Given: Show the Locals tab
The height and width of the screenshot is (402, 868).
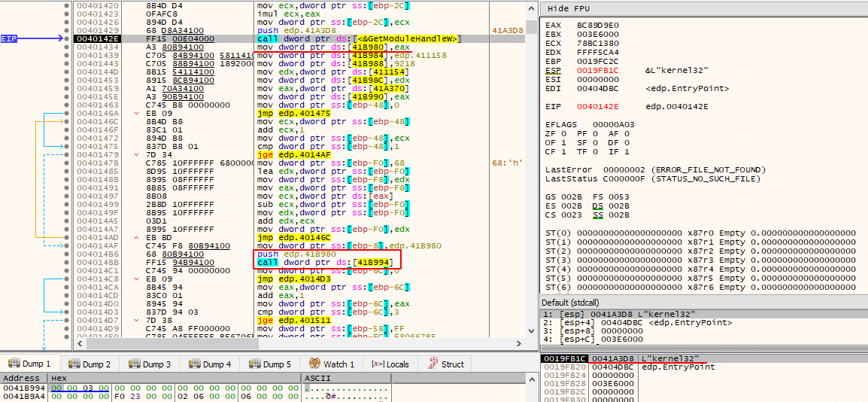Looking at the screenshot, I should (x=391, y=364).
